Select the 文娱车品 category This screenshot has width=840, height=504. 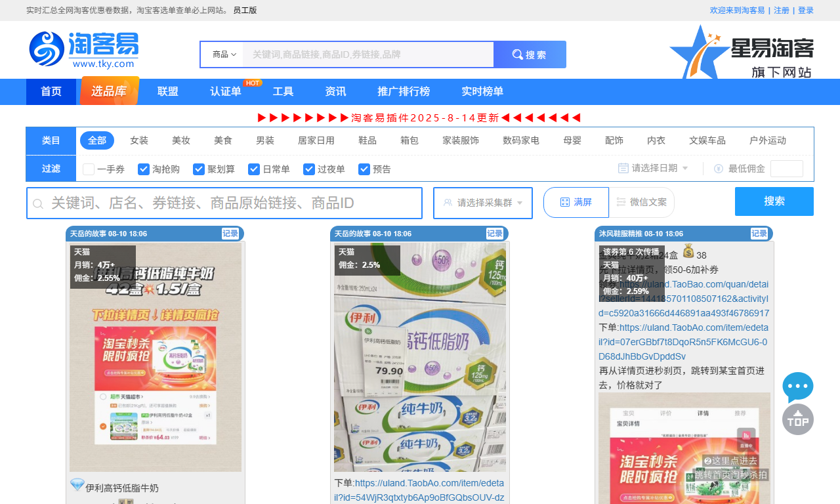point(707,140)
